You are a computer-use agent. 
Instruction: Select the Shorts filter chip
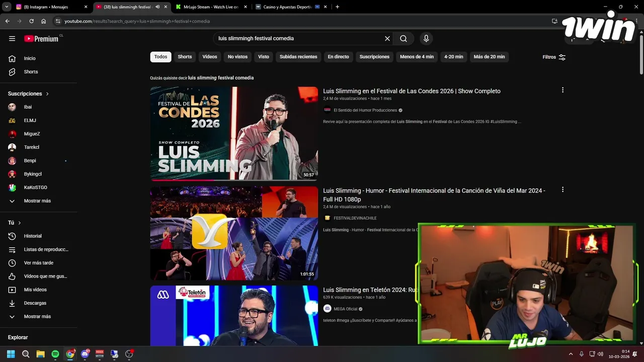pos(185,57)
